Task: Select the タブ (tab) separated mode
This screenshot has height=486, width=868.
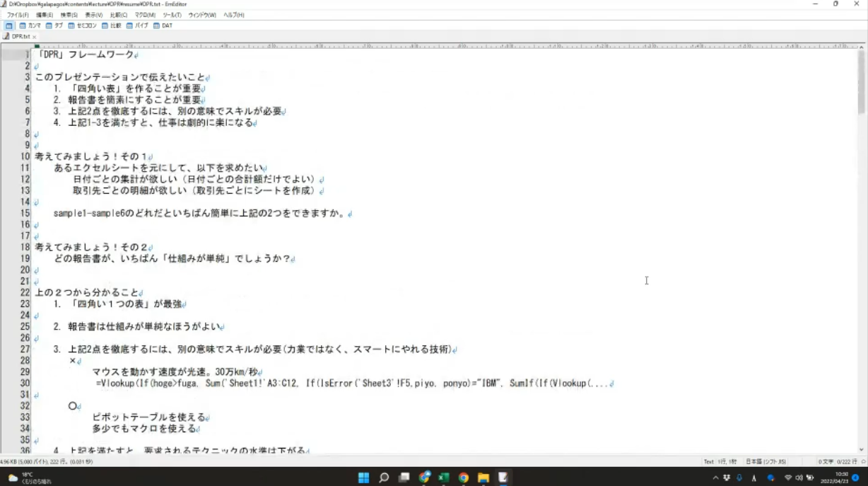Action: click(x=54, y=25)
